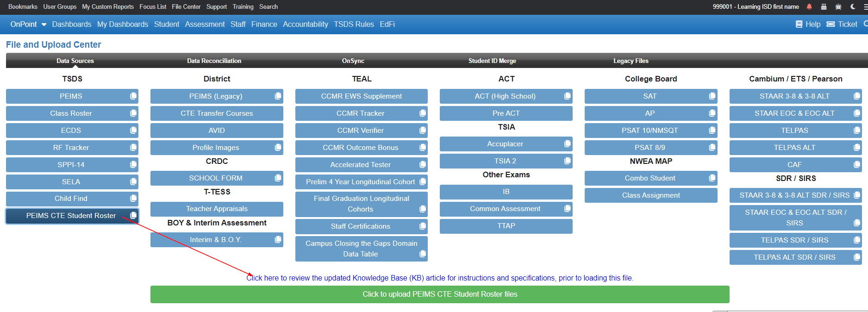This screenshot has width=868, height=312.
Task: Click the copy icon on CAF
Action: (x=857, y=164)
